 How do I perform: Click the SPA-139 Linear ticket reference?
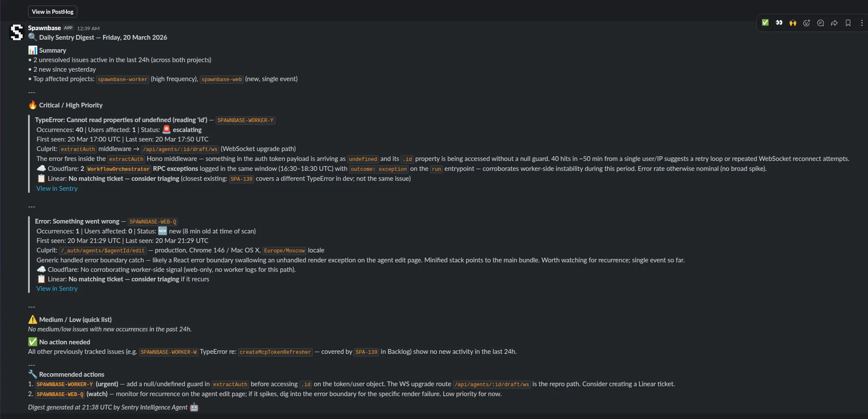coord(241,179)
